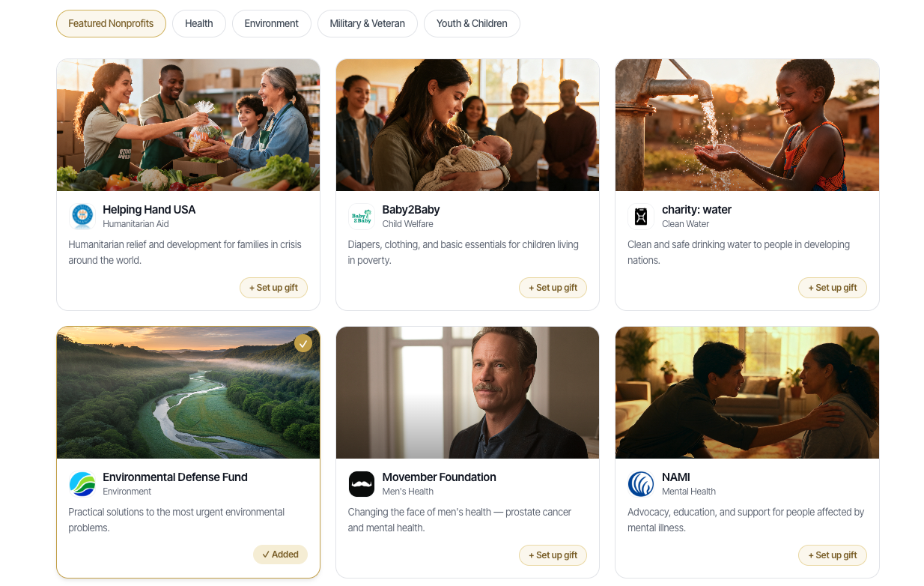
Task: Click the checkmark badge on river image
Action: [303, 343]
